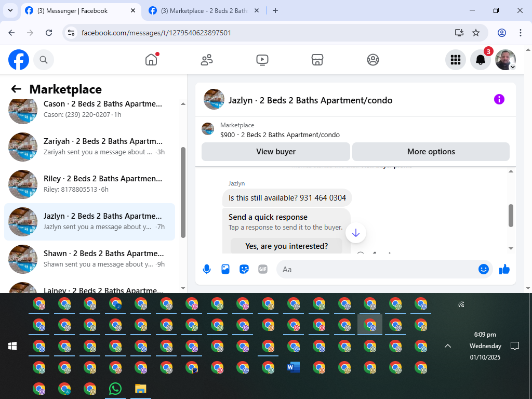This screenshot has width=532, height=399.
Task: Open the Groups icon in navbar
Action: coord(373,60)
